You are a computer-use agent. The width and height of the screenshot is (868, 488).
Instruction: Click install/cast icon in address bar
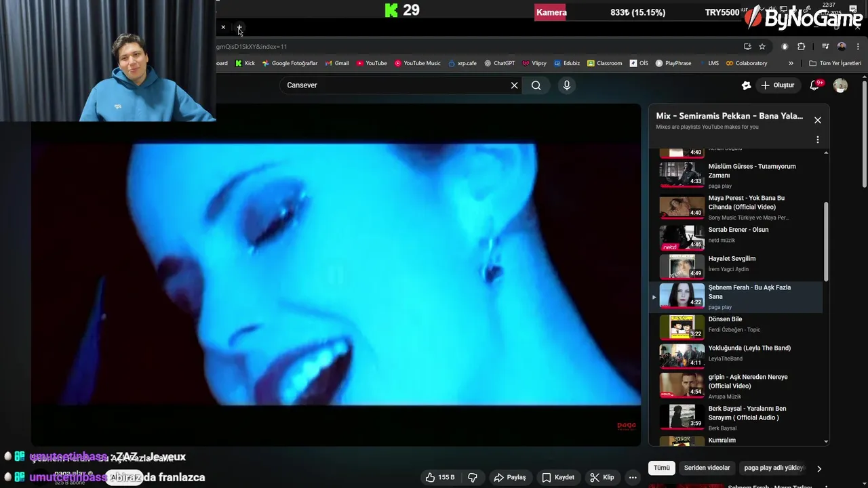tap(747, 47)
